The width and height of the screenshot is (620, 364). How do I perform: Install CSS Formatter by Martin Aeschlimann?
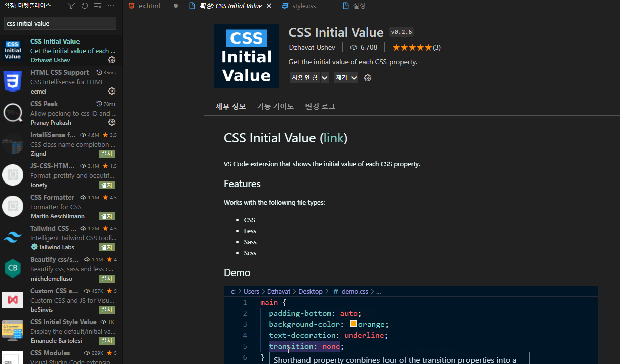pyautogui.click(x=107, y=216)
